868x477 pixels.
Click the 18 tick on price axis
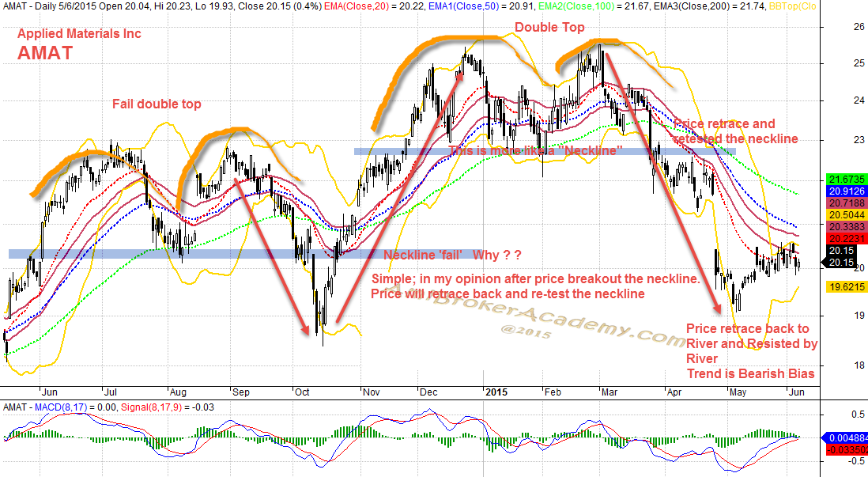pyautogui.click(x=859, y=365)
